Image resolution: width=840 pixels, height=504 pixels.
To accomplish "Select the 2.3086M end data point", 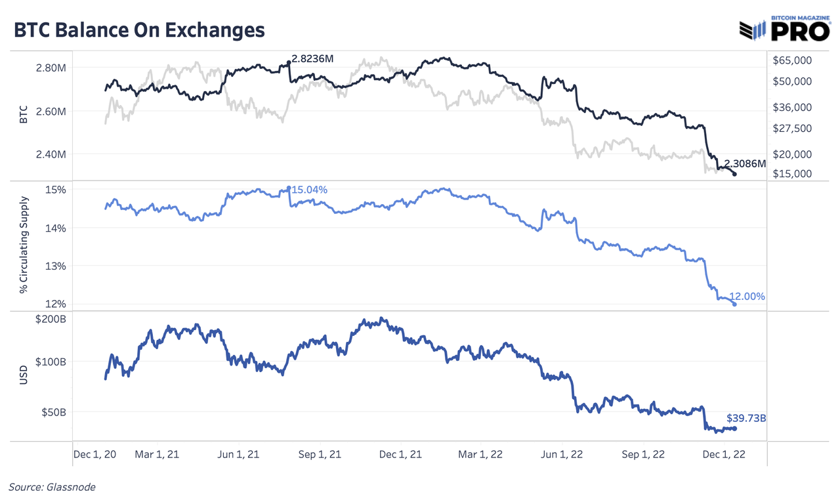I will 734,174.
